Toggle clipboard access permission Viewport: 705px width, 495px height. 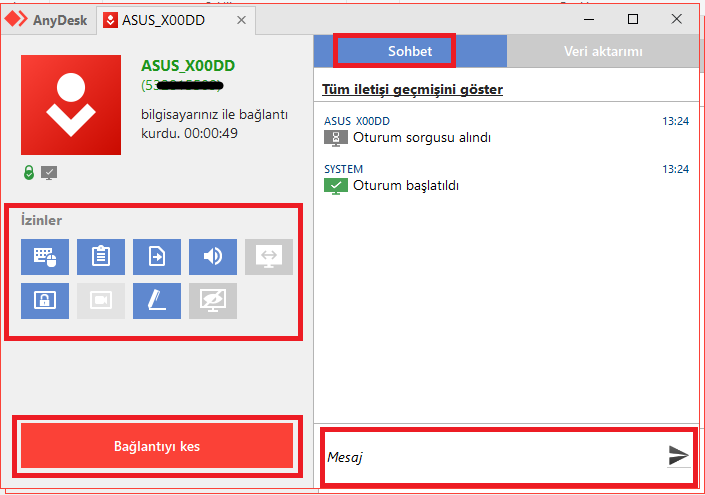[x=101, y=257]
